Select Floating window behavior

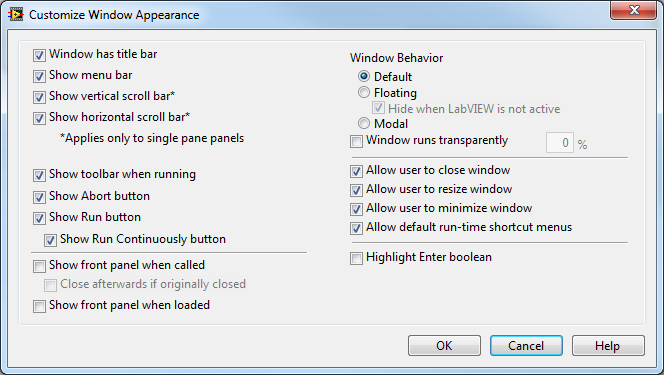364,92
